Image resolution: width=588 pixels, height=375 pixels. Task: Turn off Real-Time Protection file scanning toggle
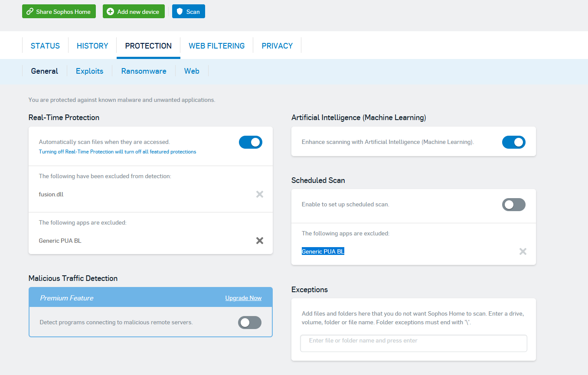click(251, 142)
